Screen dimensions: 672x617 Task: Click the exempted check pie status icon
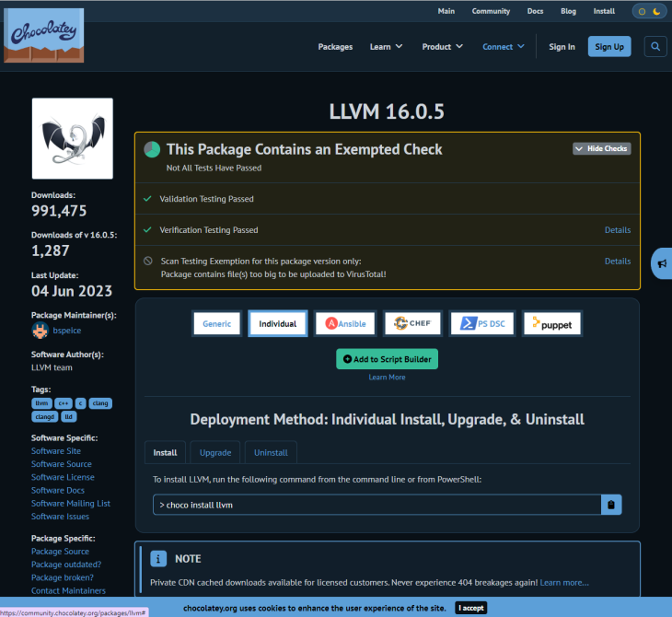click(152, 149)
